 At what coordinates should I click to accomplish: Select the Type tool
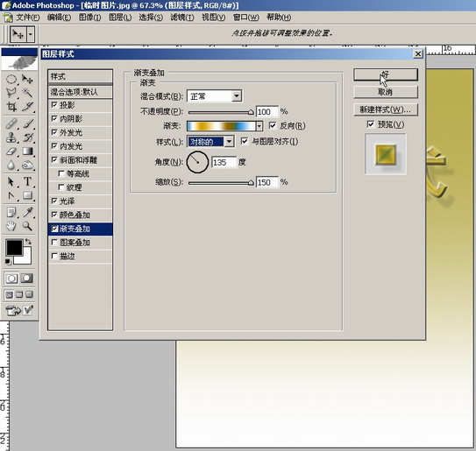pyautogui.click(x=27, y=181)
